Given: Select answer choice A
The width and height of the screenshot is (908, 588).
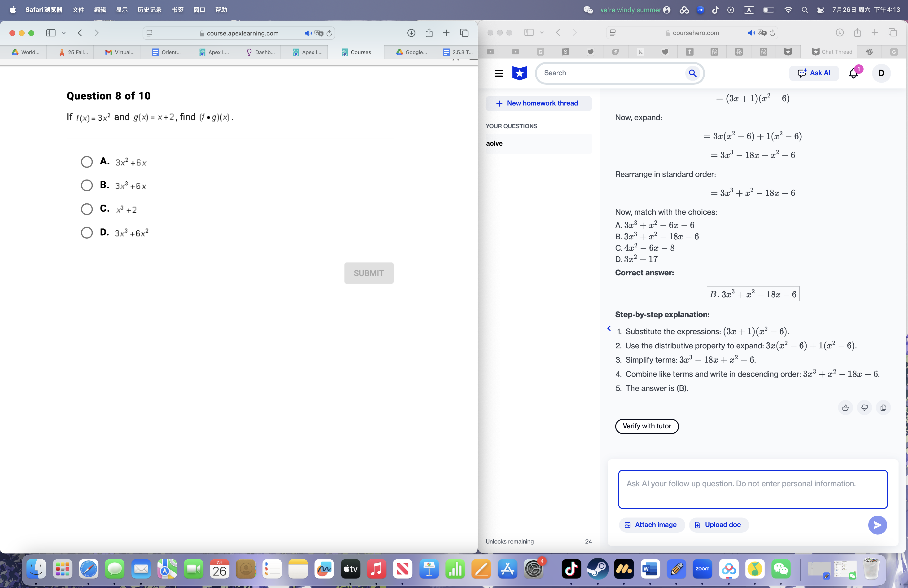Looking at the screenshot, I should click(x=87, y=162).
